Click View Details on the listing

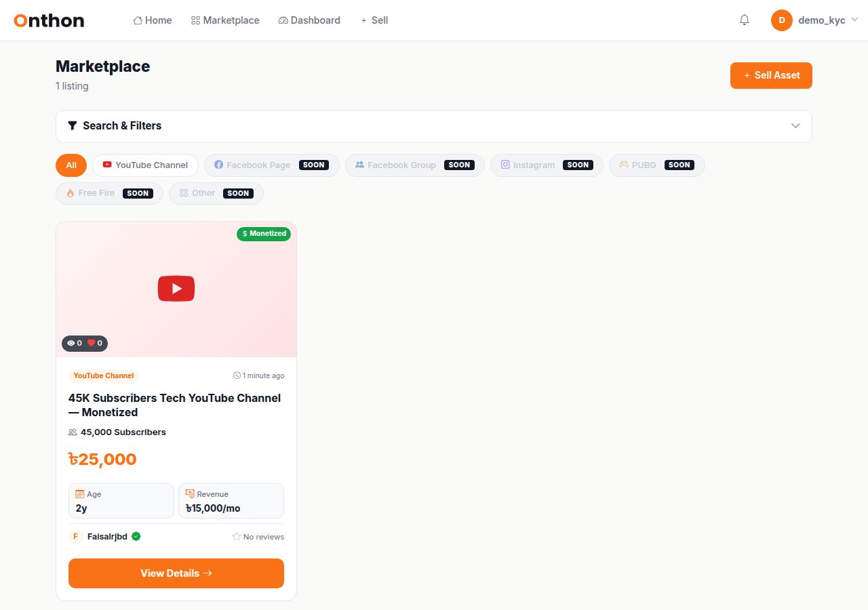176,573
